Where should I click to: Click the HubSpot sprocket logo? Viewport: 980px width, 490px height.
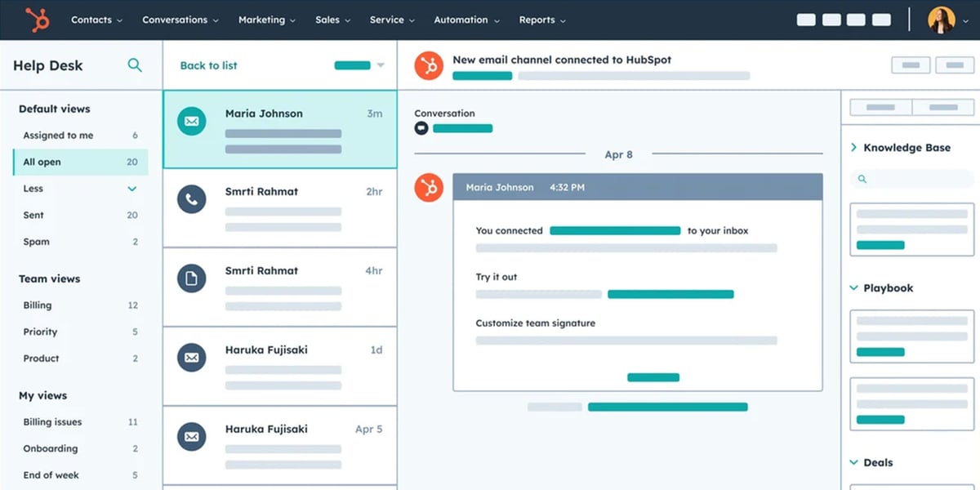tap(36, 20)
